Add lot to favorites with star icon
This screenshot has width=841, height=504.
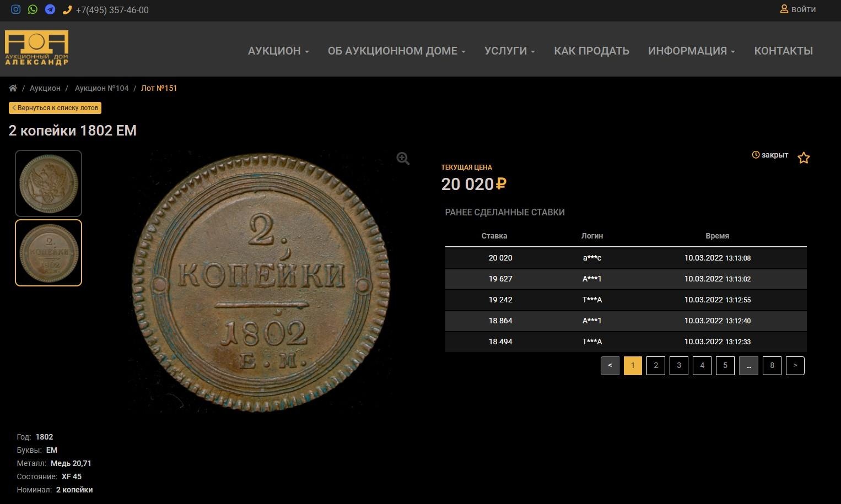coord(804,158)
